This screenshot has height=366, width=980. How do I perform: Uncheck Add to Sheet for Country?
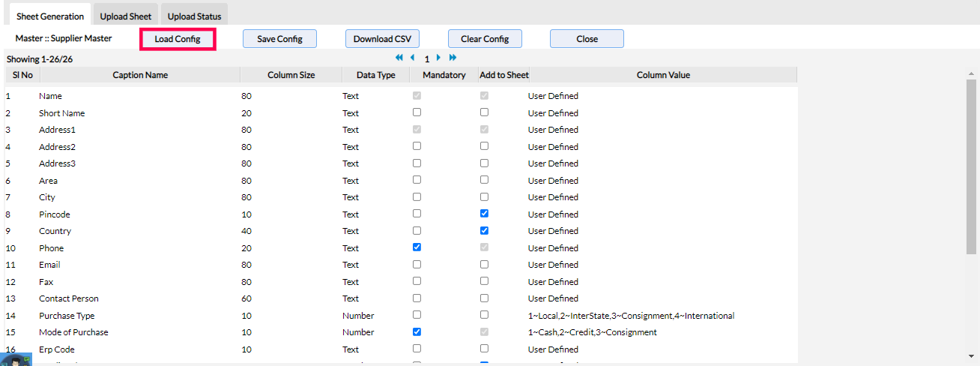pos(484,230)
